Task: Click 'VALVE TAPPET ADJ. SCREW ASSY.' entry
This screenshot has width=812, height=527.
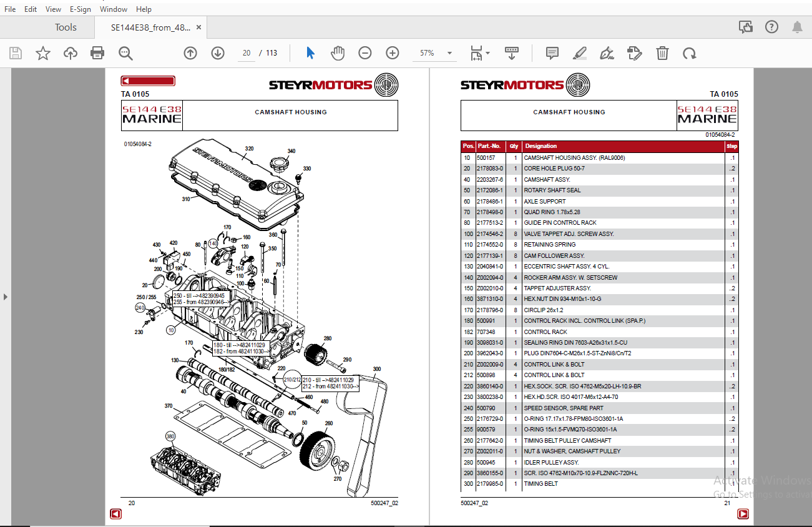Action: [x=569, y=234]
